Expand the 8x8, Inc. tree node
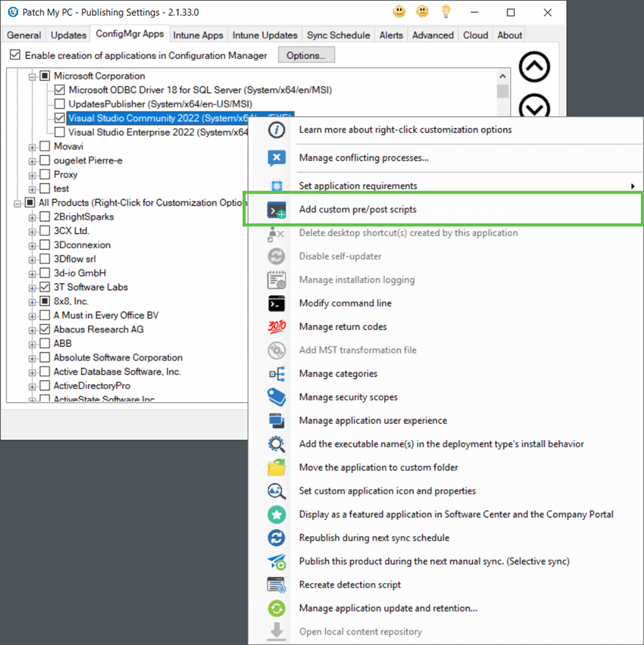Viewport: 644px width, 645px height. click(x=32, y=302)
